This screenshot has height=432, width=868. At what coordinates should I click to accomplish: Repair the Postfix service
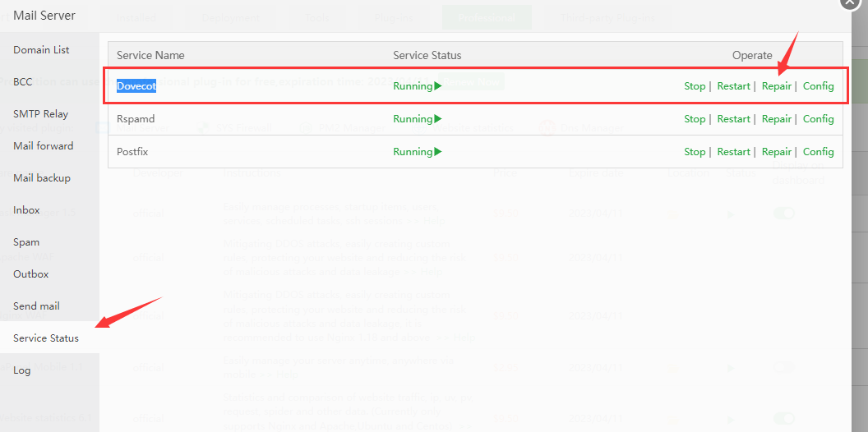pyautogui.click(x=777, y=152)
